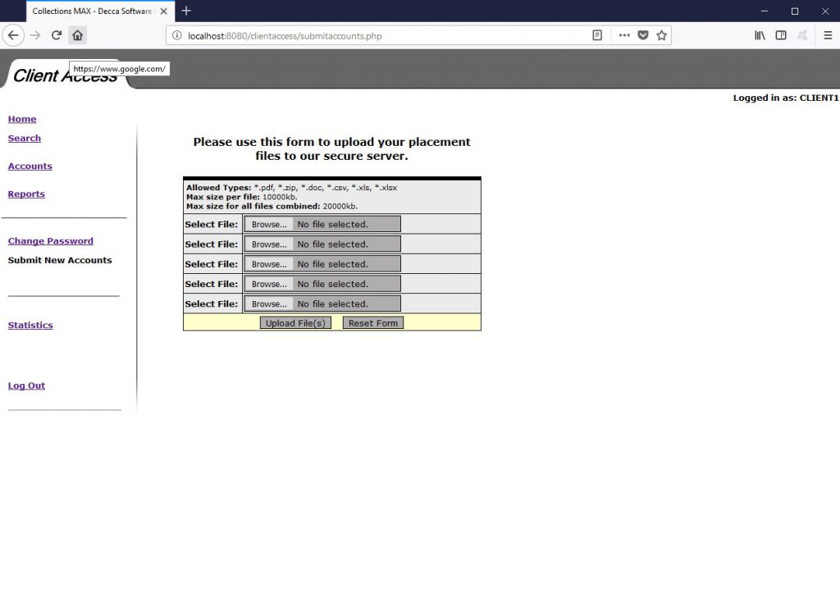This screenshot has width=840, height=616.
Task: Click the Max size per file text
Action: coord(242,197)
